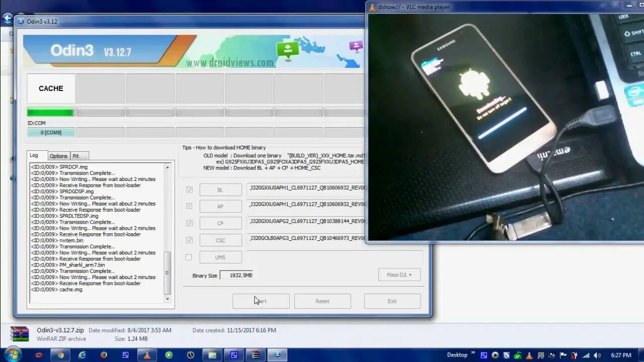Click the clock-shaped taskbar app icon
The height and width of the screenshot is (362, 644).
click(x=190, y=355)
